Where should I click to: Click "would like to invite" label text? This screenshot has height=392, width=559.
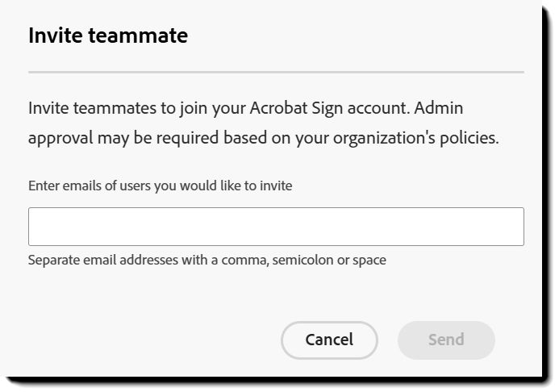point(237,186)
